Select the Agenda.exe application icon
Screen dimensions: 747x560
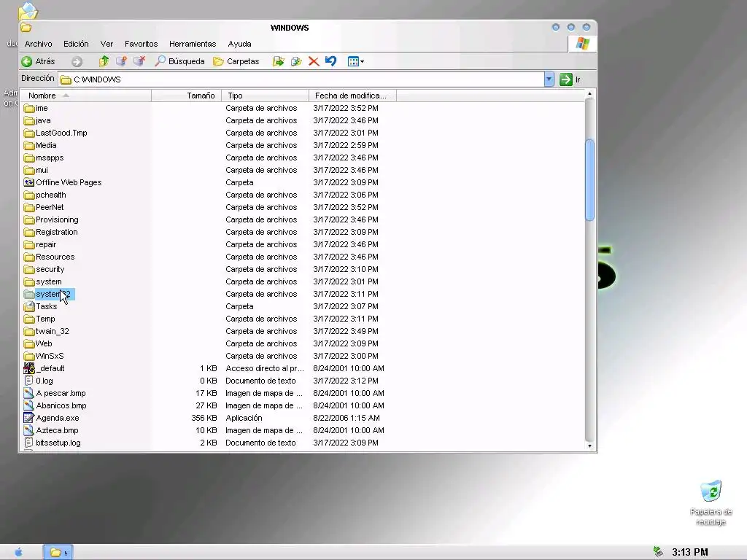pos(29,418)
